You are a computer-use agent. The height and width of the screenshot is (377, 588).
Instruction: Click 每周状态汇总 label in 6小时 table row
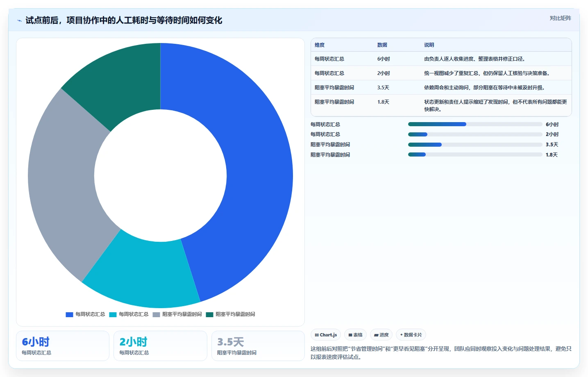329,59
